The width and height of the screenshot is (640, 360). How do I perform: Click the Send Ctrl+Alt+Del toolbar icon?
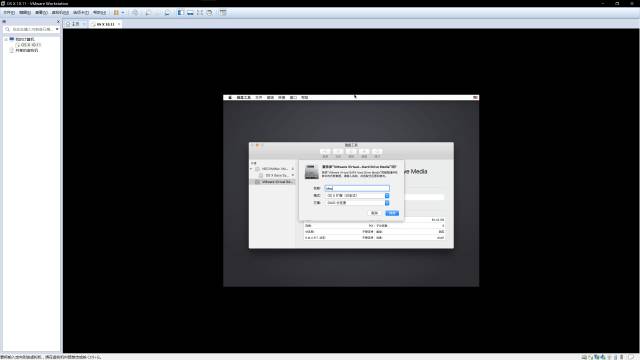[135, 13]
